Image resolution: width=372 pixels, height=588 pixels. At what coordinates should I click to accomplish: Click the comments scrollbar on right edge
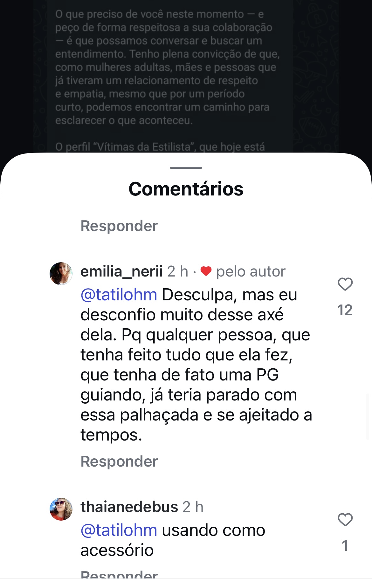368,416
